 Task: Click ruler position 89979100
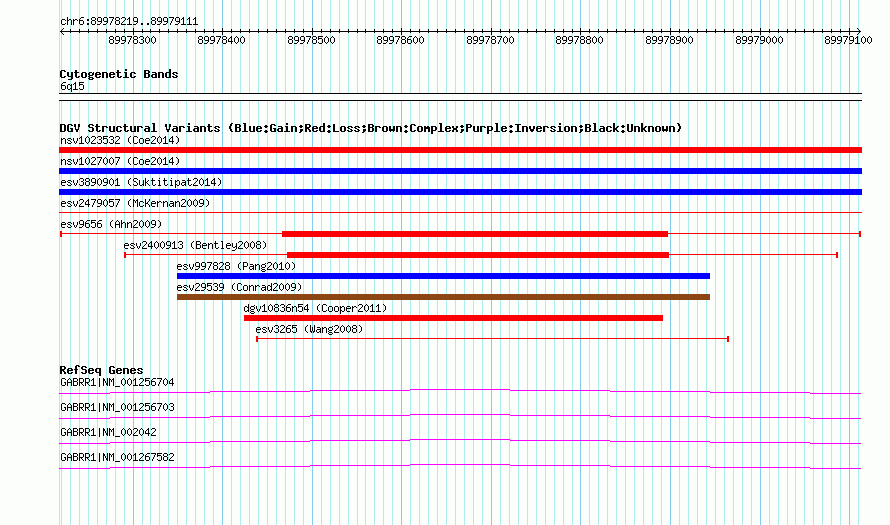849,40
